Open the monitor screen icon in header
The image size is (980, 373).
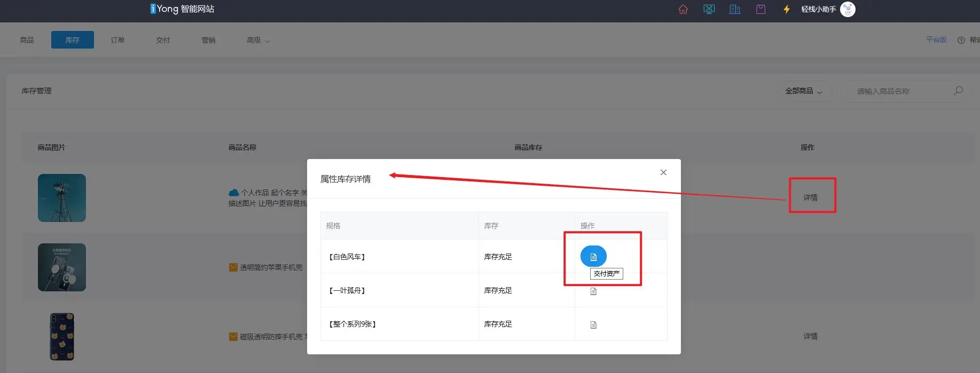[x=709, y=10]
